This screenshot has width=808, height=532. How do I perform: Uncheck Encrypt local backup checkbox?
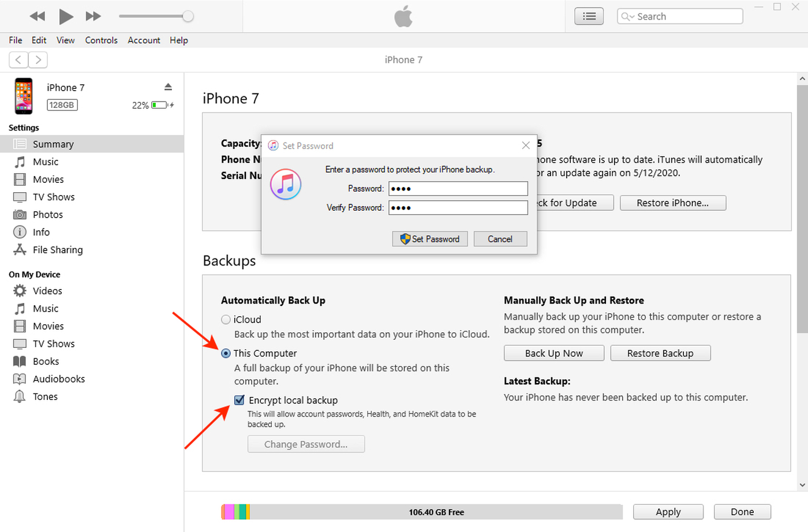[240, 400]
